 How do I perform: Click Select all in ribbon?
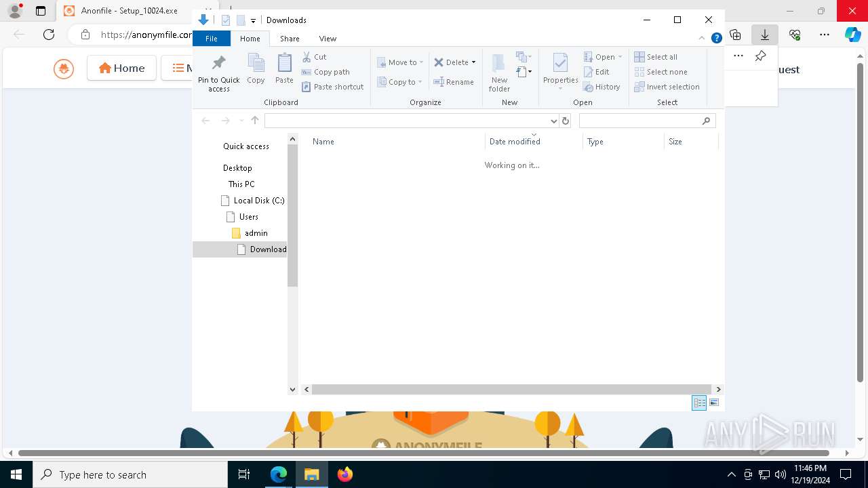click(656, 57)
